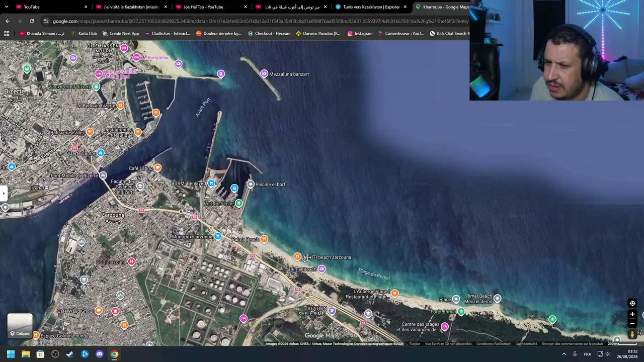Click the Mezzaluna banzart map pin
The image size is (644, 362).
point(264,74)
